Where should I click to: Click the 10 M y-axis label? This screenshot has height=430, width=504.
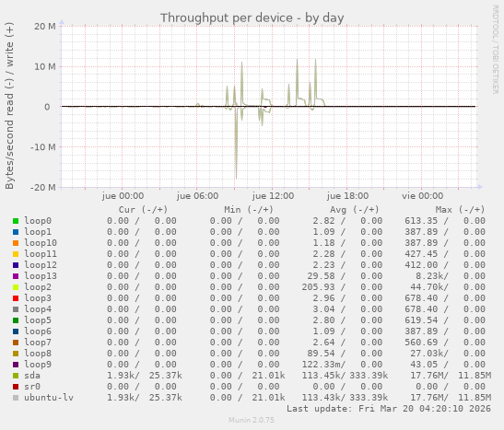[45, 67]
